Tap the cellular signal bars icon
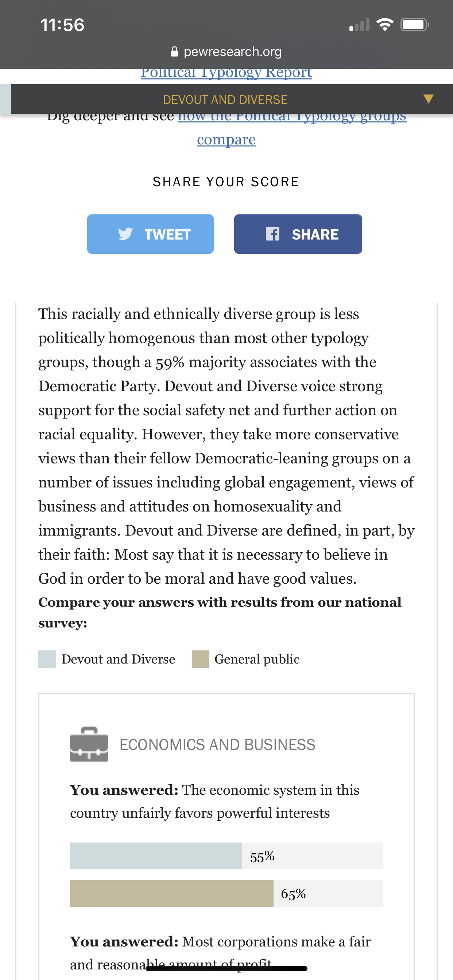This screenshot has height=980, width=453. point(359,25)
